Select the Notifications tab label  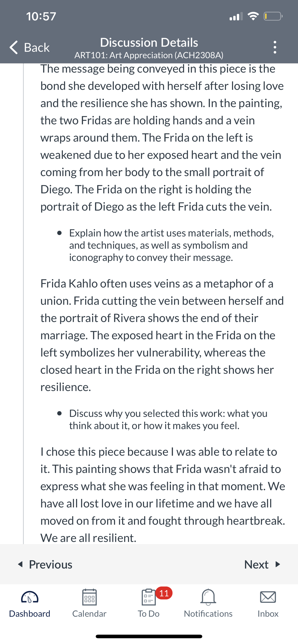[208, 614]
